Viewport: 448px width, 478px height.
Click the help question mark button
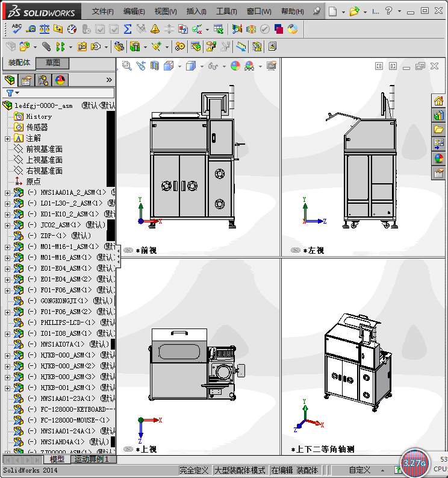(x=388, y=11)
